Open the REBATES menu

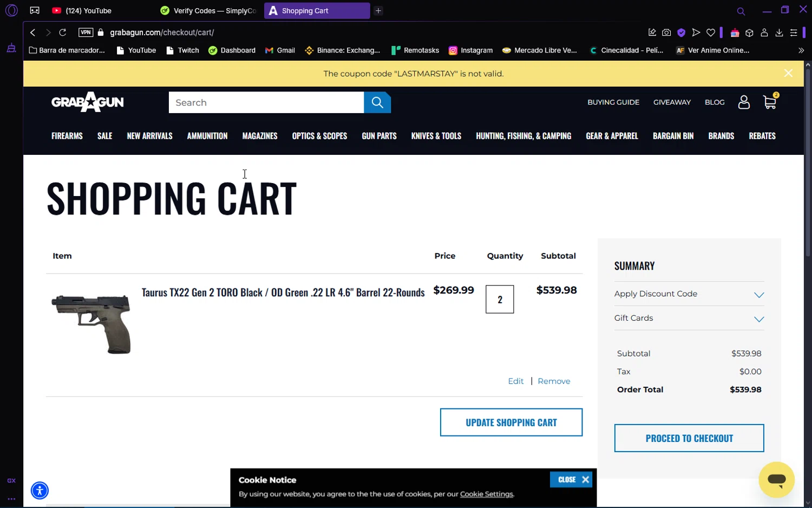tap(762, 136)
